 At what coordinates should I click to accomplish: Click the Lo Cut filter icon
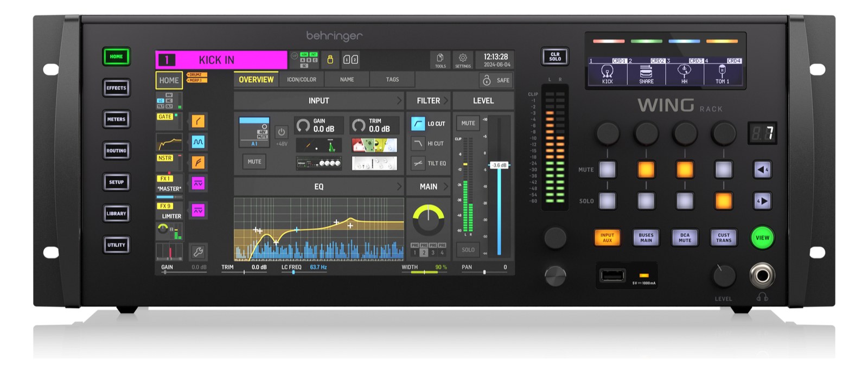pyautogui.click(x=418, y=124)
